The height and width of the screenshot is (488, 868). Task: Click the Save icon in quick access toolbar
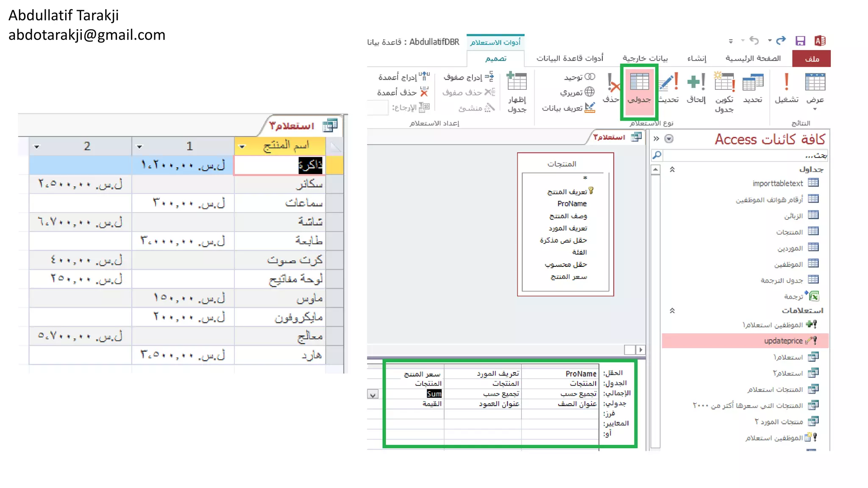800,41
